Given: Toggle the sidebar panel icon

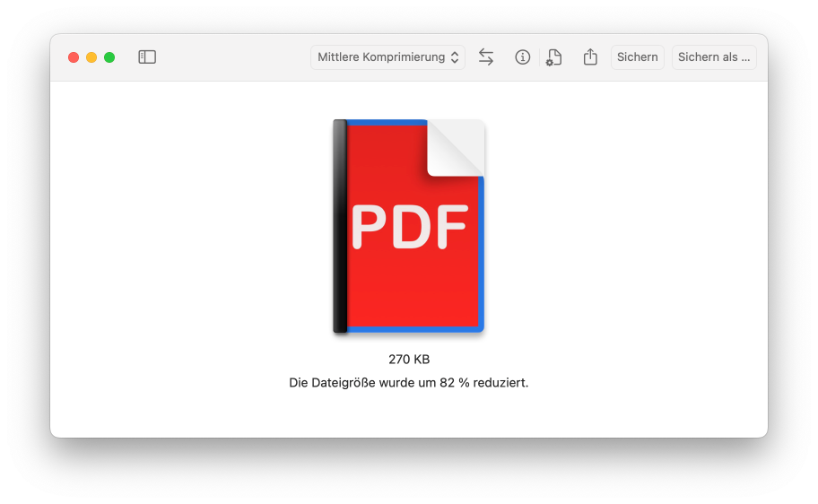Looking at the screenshot, I should pyautogui.click(x=147, y=57).
